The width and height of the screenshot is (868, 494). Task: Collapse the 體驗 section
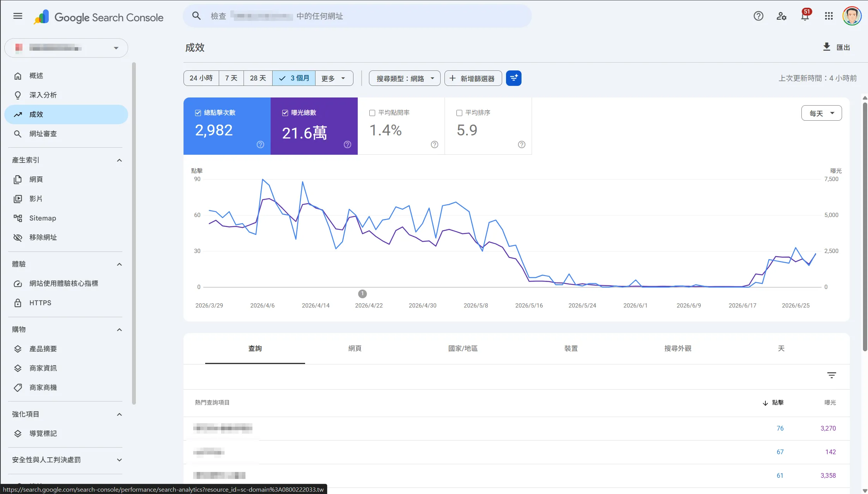pyautogui.click(x=119, y=265)
